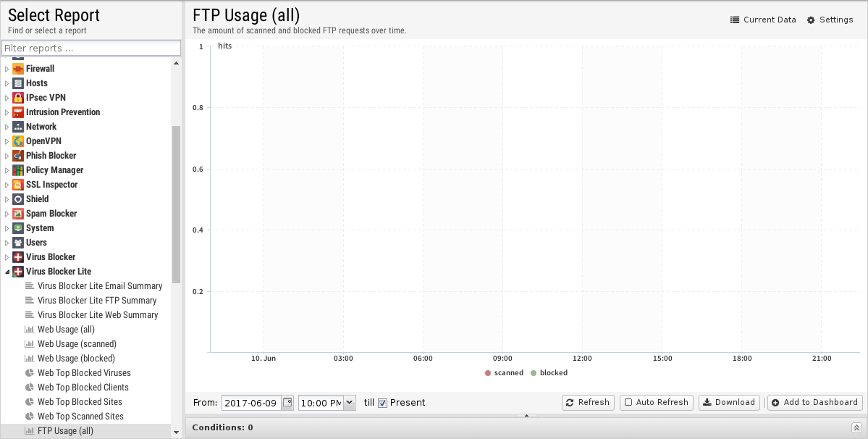Click the Users icon in tree

click(x=18, y=243)
